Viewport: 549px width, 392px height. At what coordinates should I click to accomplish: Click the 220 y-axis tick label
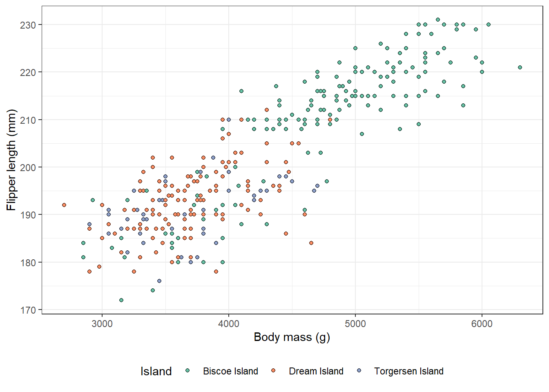coord(28,72)
